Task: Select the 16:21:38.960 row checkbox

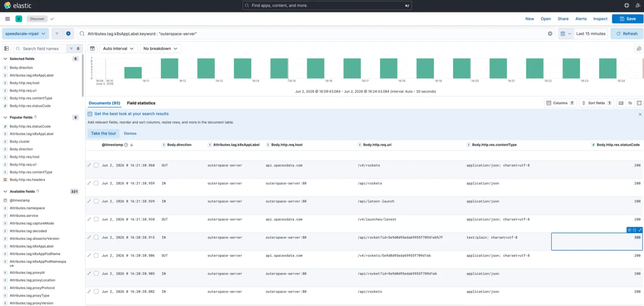Action: [96, 165]
